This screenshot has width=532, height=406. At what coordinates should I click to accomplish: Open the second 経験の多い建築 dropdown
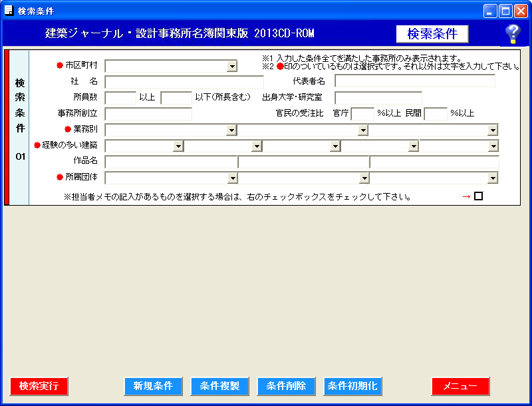pyautogui.click(x=257, y=146)
